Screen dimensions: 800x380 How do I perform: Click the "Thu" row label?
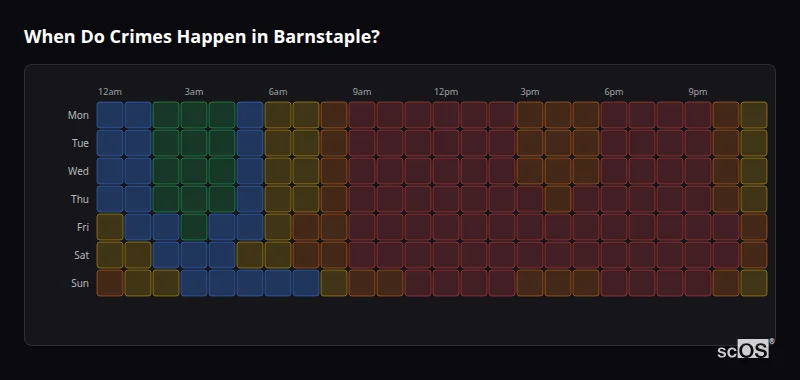click(80, 199)
